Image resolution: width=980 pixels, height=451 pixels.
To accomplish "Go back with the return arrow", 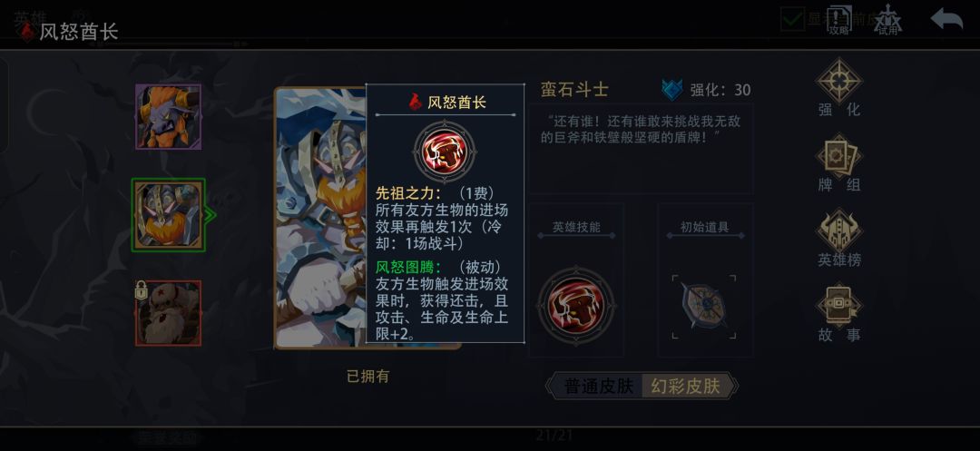I will click(x=946, y=19).
